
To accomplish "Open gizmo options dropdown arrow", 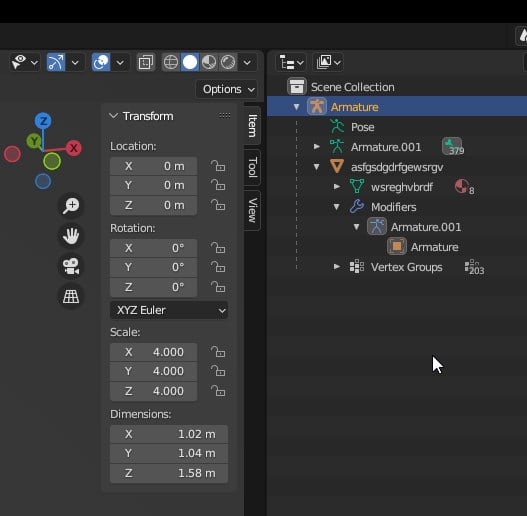I will click(x=75, y=62).
